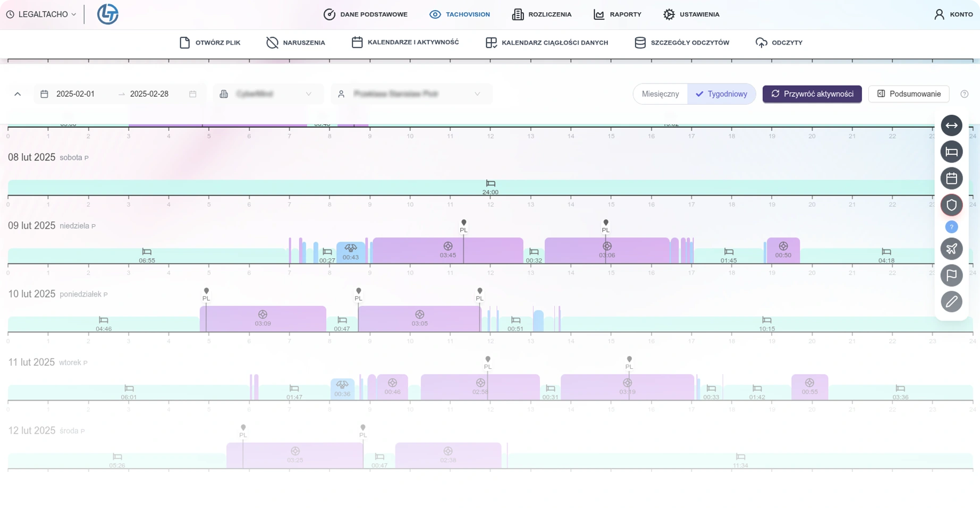980x508 pixels.
Task: Click the flag icon in side toolbar
Action: (x=951, y=275)
